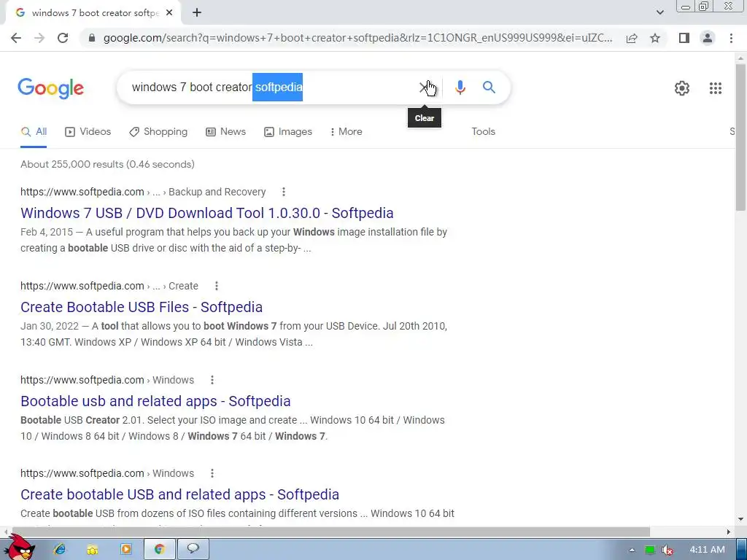Screen dimensions: 747x560
Task: Open a new browser tab
Action: click(x=197, y=13)
